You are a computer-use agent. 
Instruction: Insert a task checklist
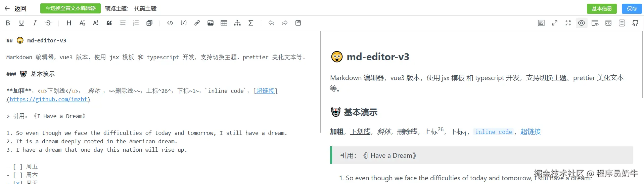pos(149,23)
